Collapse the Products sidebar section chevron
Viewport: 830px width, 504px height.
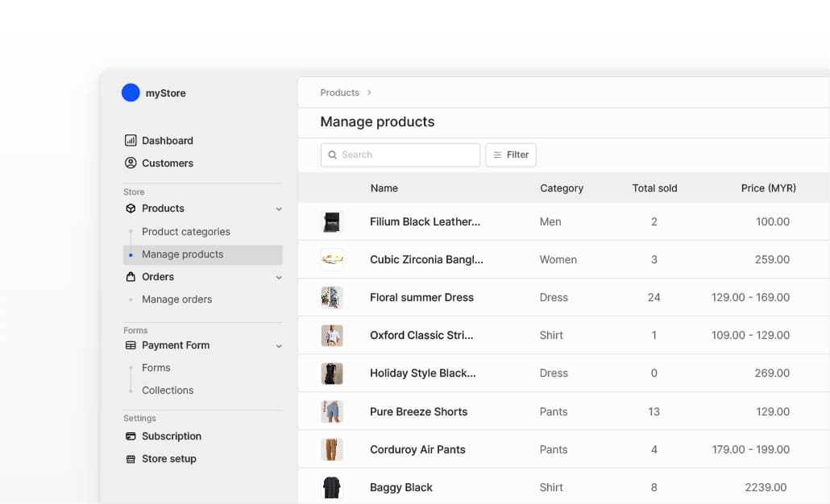click(x=279, y=208)
